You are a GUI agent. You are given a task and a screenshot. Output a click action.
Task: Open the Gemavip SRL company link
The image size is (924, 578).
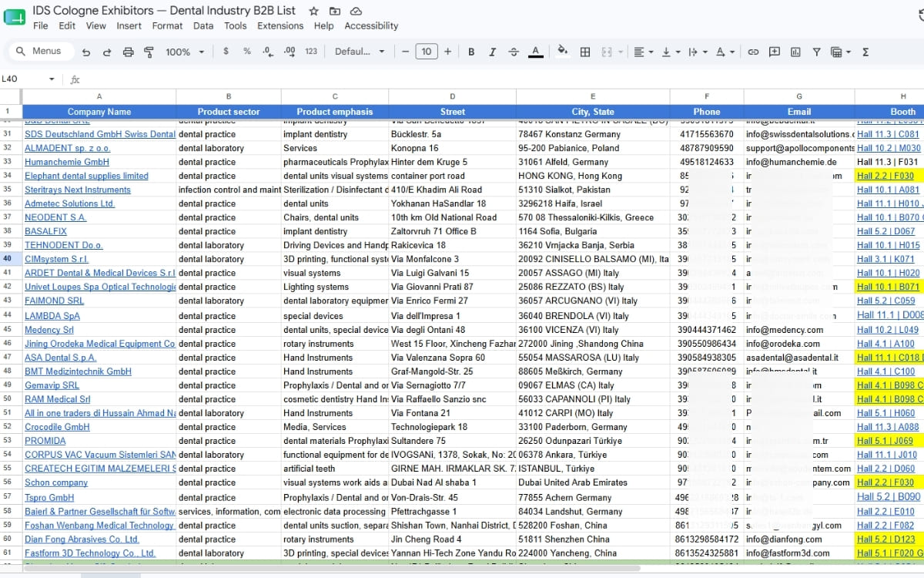pyautogui.click(x=52, y=385)
